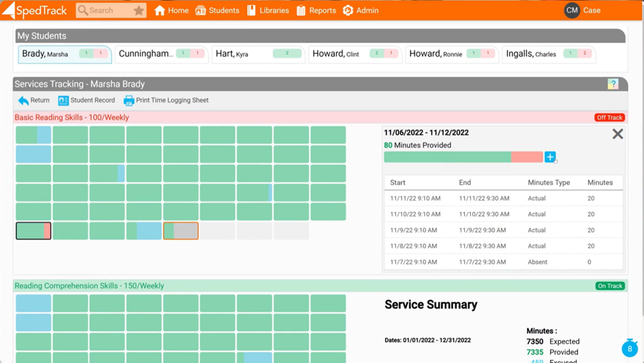Open Student Record
The height and width of the screenshot is (363, 644).
coord(87,101)
